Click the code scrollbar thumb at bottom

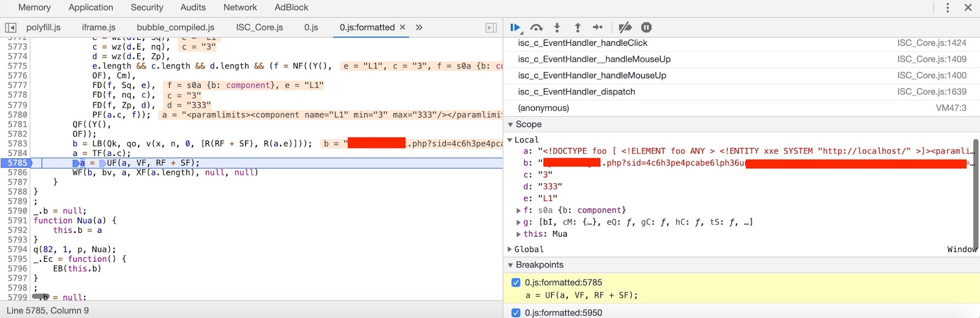pos(40,297)
